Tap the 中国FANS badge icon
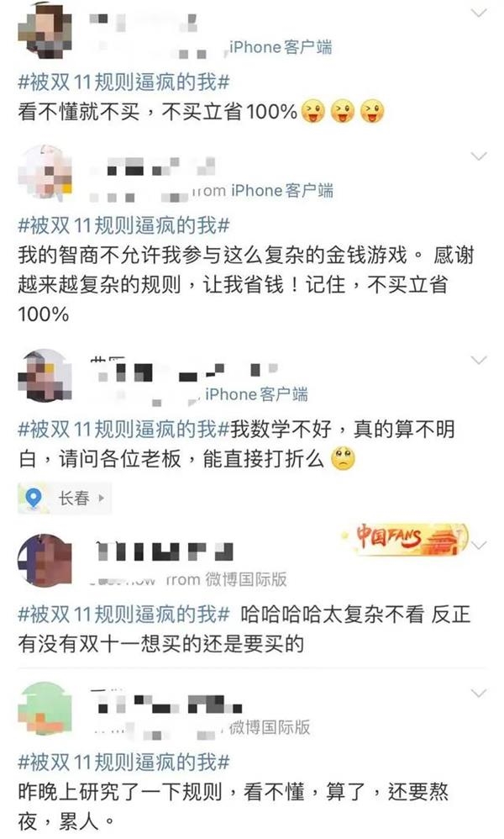This screenshot has width=504, height=839. point(406,540)
